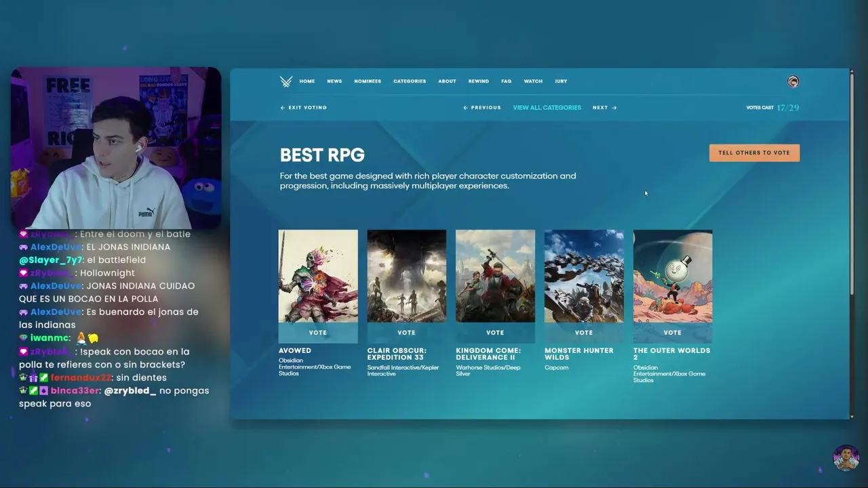Select Categories in the navigation bar
The width and height of the screenshot is (868, 488).
(410, 81)
